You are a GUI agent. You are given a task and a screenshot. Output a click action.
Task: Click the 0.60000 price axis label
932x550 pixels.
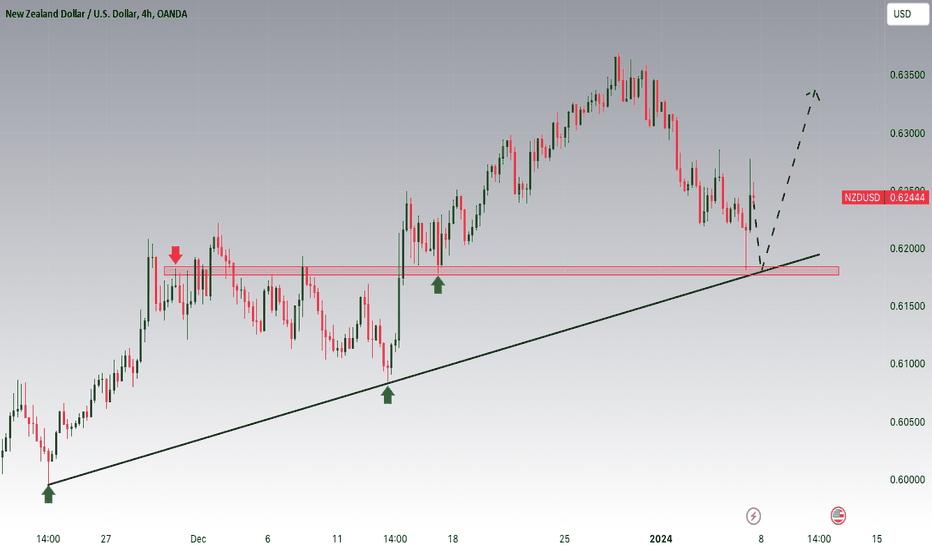pos(907,480)
